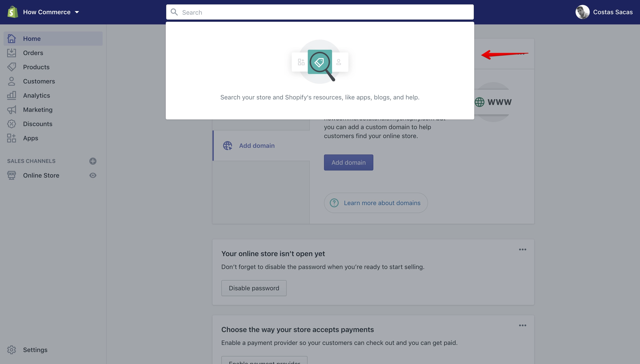Open Discounts section
Viewport: 640px width, 364px height.
pyautogui.click(x=38, y=124)
